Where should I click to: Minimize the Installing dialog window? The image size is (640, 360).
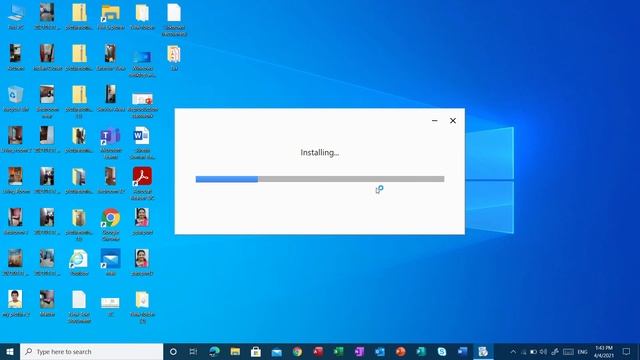tap(435, 120)
